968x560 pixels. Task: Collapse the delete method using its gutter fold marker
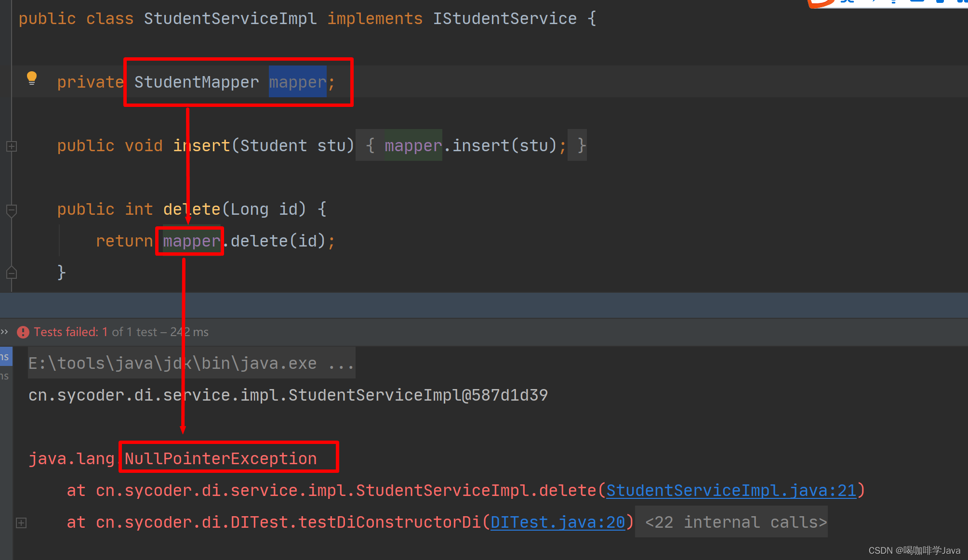[x=11, y=210]
